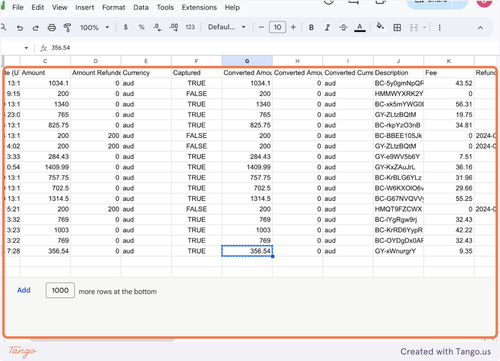Screen dimensions: 500x361
Task: Toggle strikethrough formatting
Action: [343, 28]
